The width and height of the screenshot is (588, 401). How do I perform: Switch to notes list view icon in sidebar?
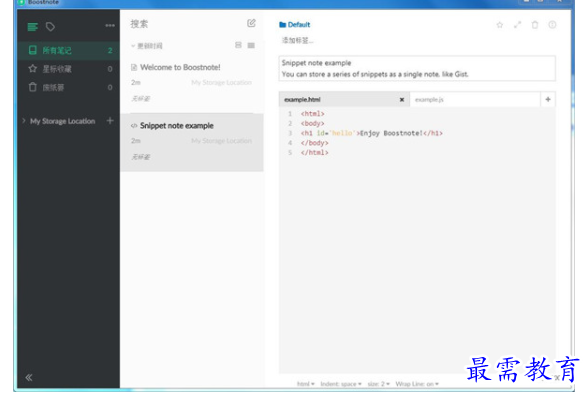pyautogui.click(x=33, y=27)
